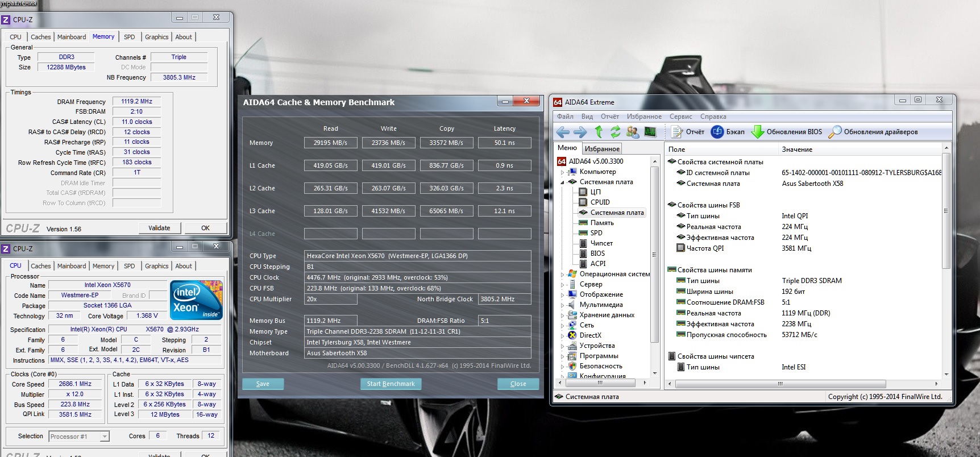980x457 pixels.
Task: Refresh the AIDA64 page with the green arrows
Action: pos(615,132)
